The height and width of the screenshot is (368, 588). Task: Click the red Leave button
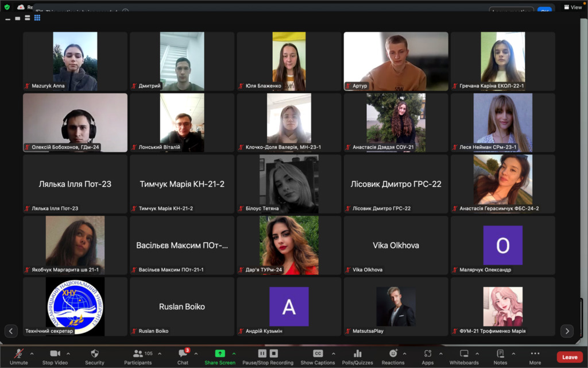click(x=569, y=357)
